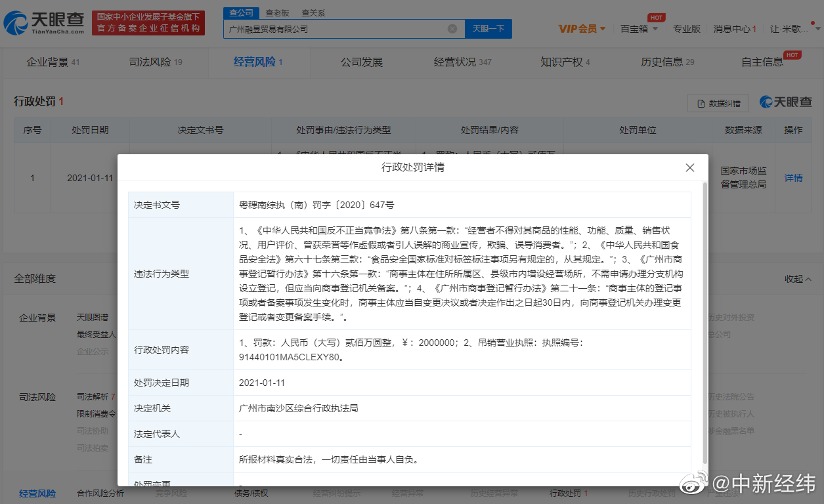Viewport: 824px width, 504px height.
Task: Click the 天眼一下 search button
Action: point(488,29)
